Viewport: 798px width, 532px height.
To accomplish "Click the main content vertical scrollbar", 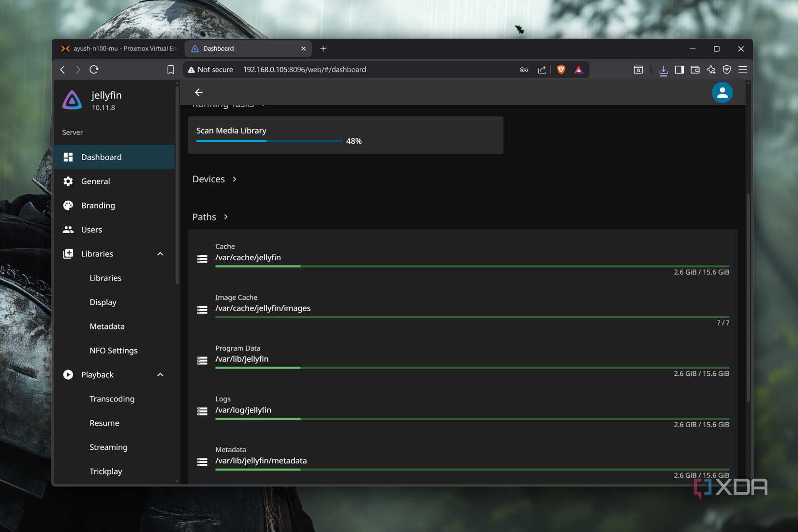I will tap(748, 297).
